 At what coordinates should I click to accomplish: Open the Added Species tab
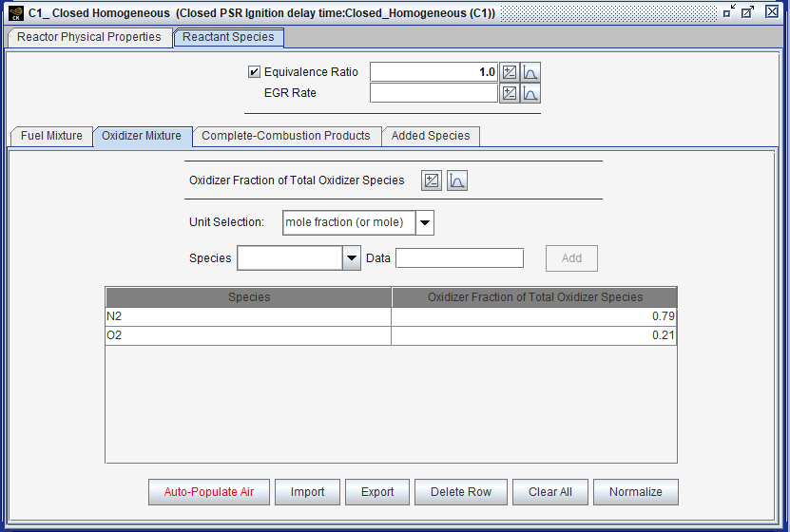point(431,136)
